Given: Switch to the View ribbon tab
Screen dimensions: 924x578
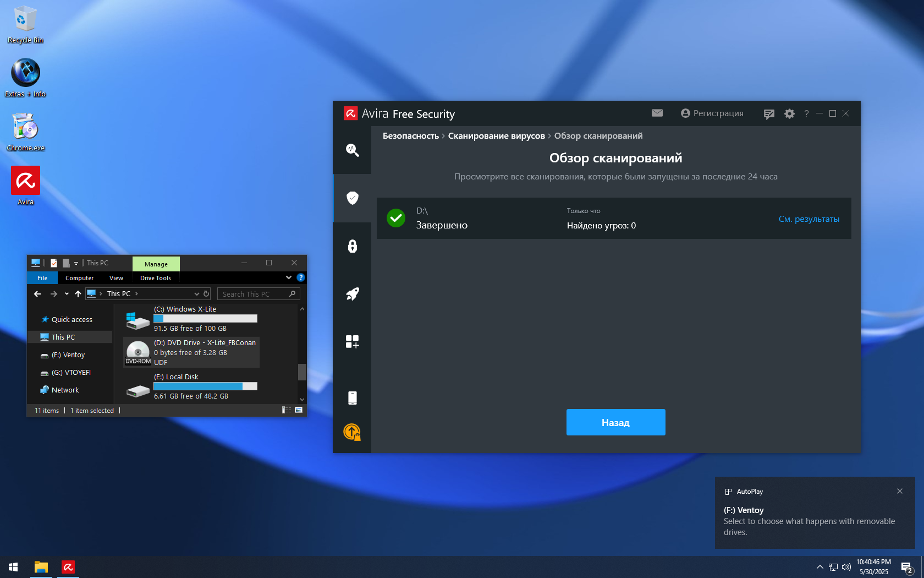Looking at the screenshot, I should point(116,278).
